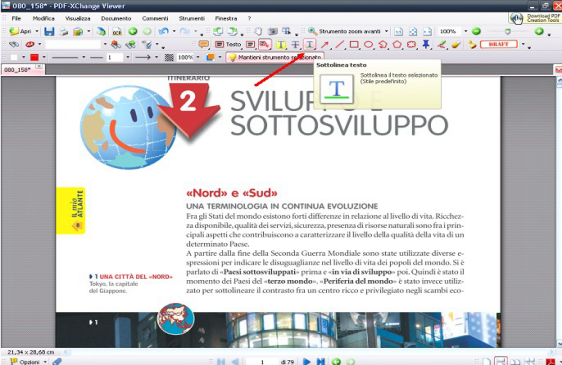Select the red Arrow drawing tool

[x=325, y=44]
